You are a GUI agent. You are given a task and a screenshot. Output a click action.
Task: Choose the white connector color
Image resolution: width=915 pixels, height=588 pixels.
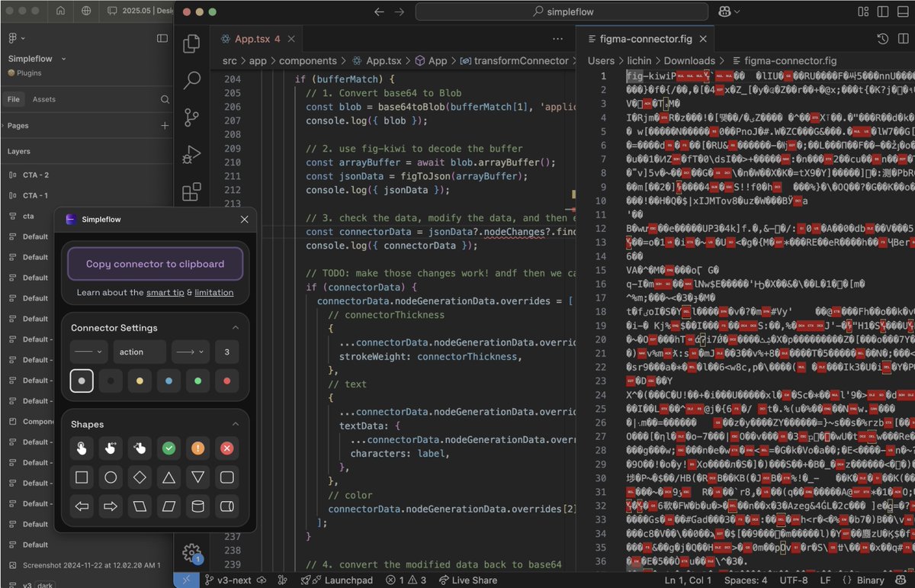tap(82, 381)
